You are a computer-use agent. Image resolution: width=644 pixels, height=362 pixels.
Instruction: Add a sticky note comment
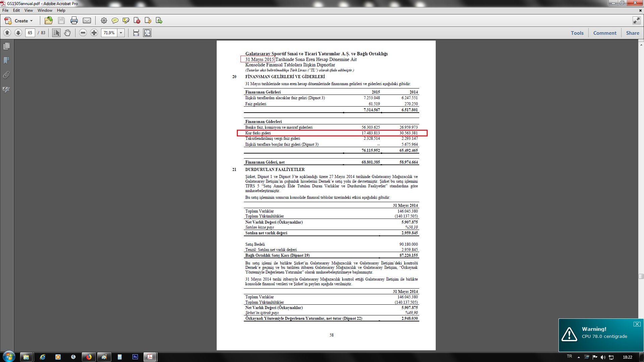click(x=115, y=21)
